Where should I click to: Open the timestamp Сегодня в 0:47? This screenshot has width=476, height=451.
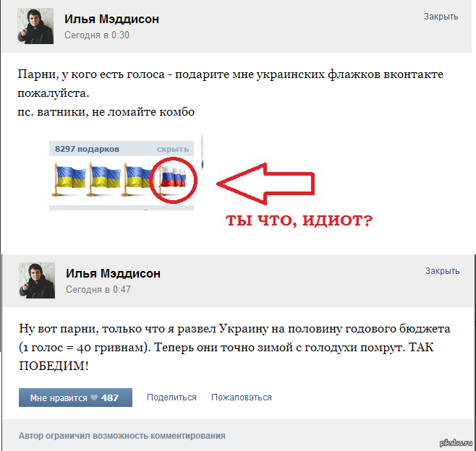coord(98,289)
